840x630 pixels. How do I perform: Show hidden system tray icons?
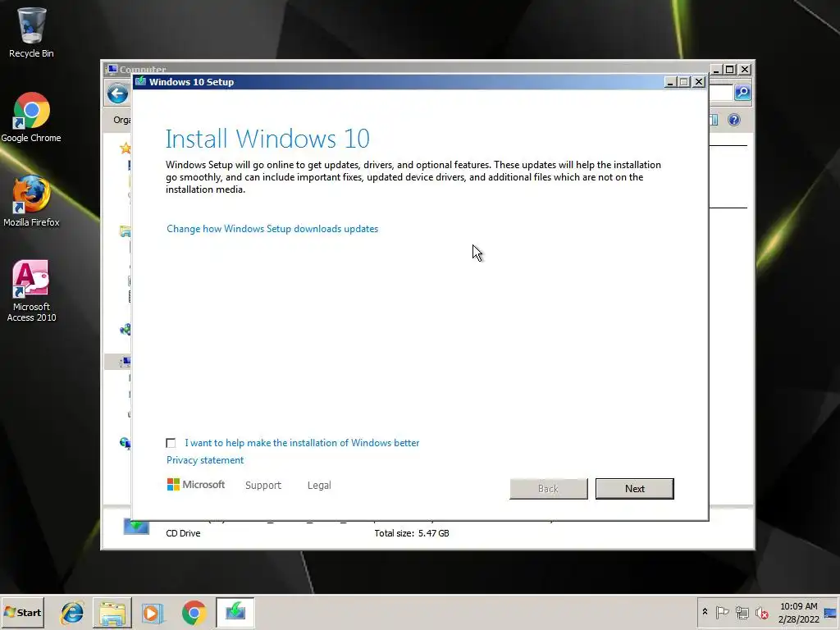705,612
